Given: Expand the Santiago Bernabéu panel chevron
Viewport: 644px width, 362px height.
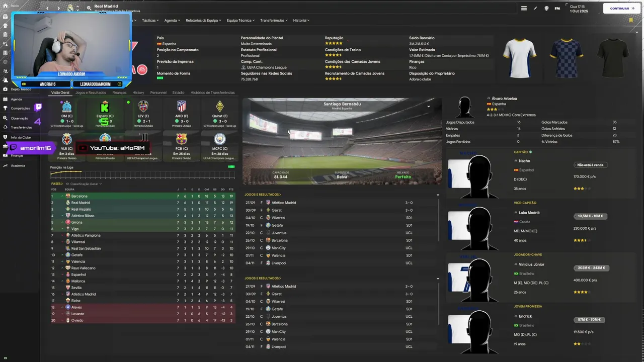Looking at the screenshot, I should (x=429, y=106).
